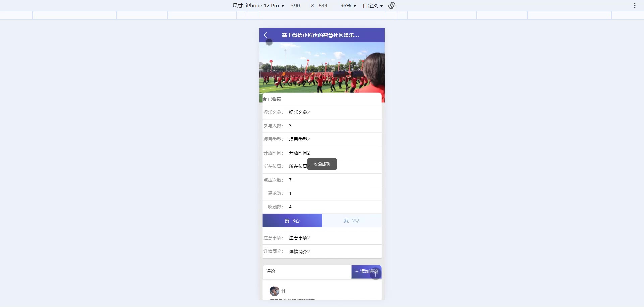Click the 赞 3 like button

coord(292,221)
